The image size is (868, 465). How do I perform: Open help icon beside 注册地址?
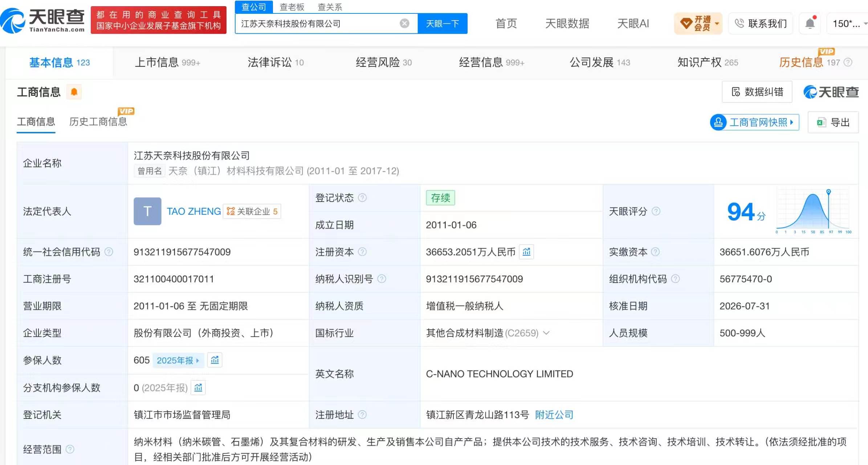click(362, 415)
